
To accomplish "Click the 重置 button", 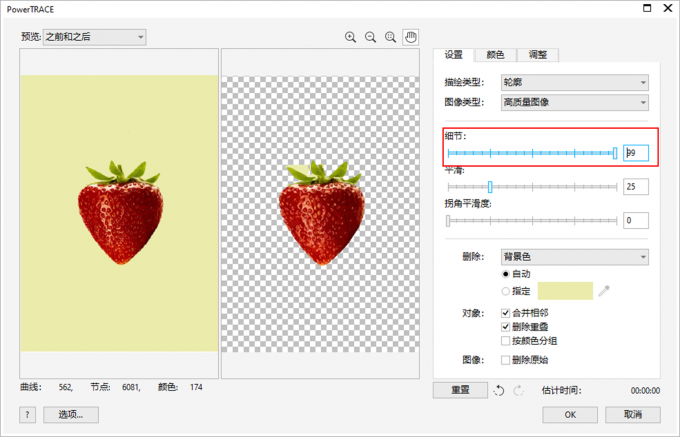I will 459,391.
